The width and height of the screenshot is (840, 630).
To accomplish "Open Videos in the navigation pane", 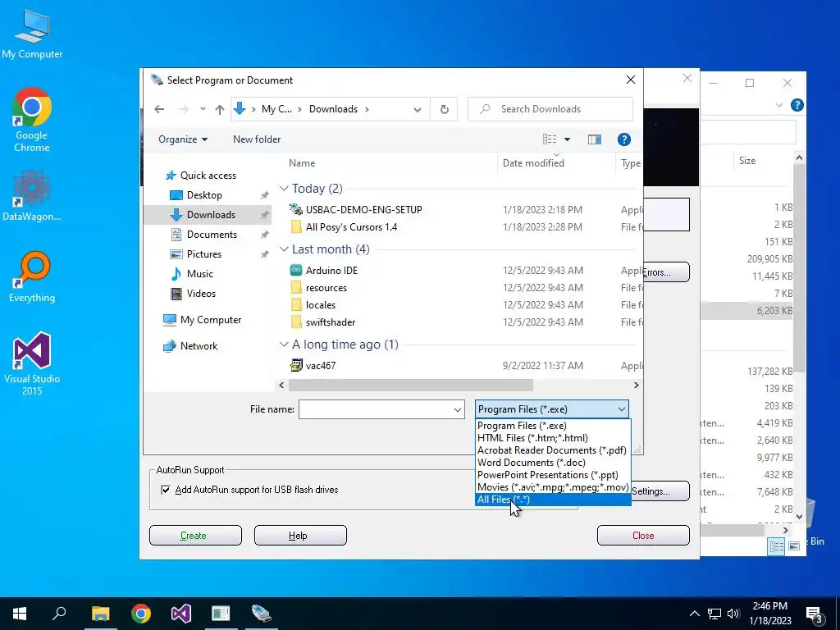I will tap(201, 294).
